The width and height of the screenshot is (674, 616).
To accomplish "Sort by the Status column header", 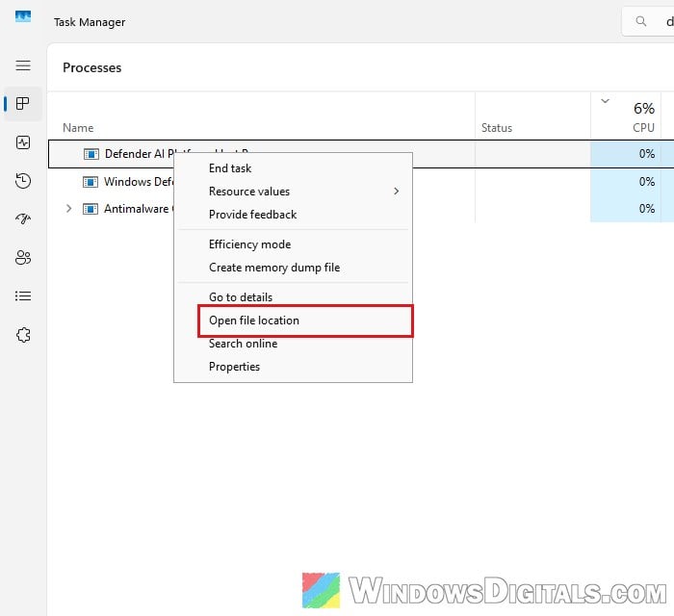I will 497,128.
